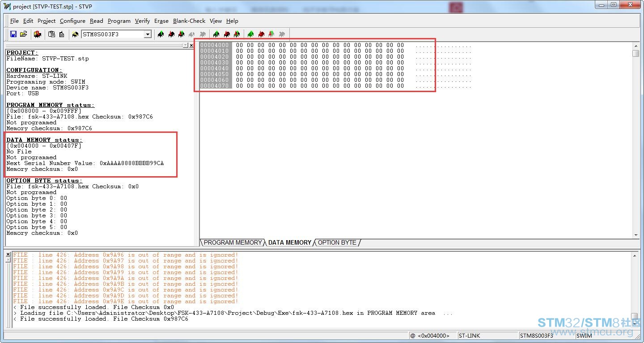The height and width of the screenshot is (343, 644).
Task: Click the Save floppy disk toolbar icon
Action: pos(13,34)
